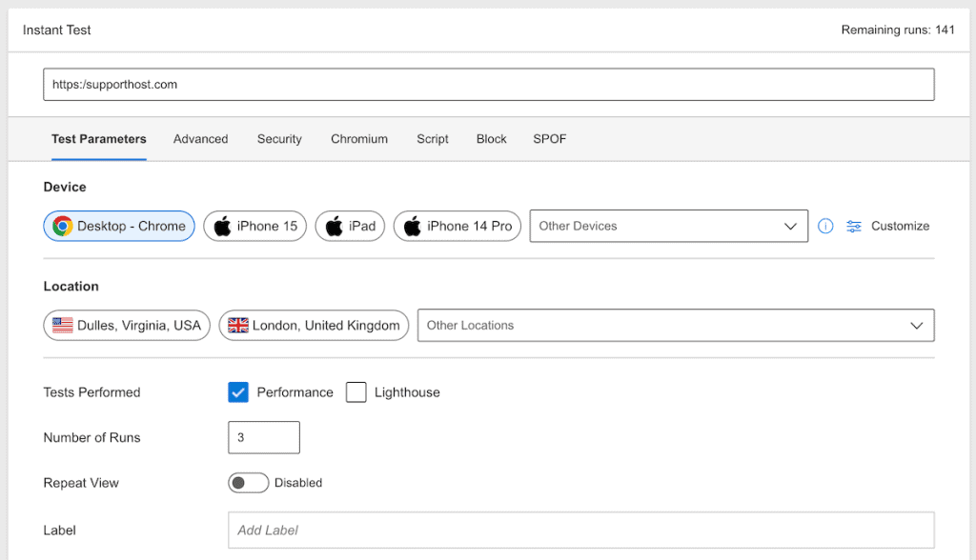Click the Customize link text
This screenshot has width=976, height=560.
pos(900,226)
